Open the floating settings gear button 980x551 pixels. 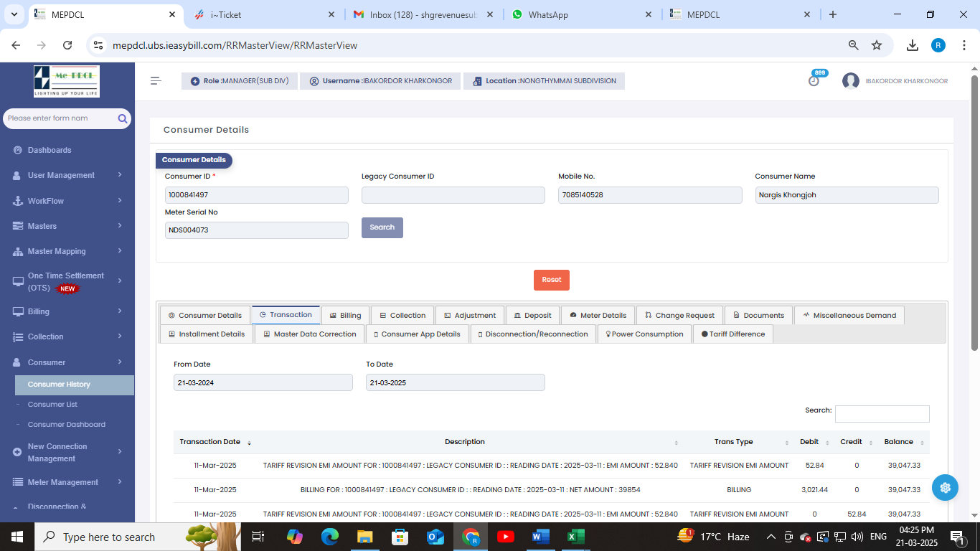tap(945, 488)
